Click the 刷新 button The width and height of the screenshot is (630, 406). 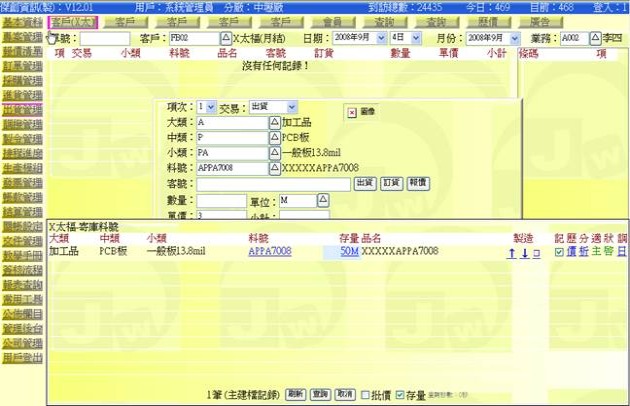[295, 394]
